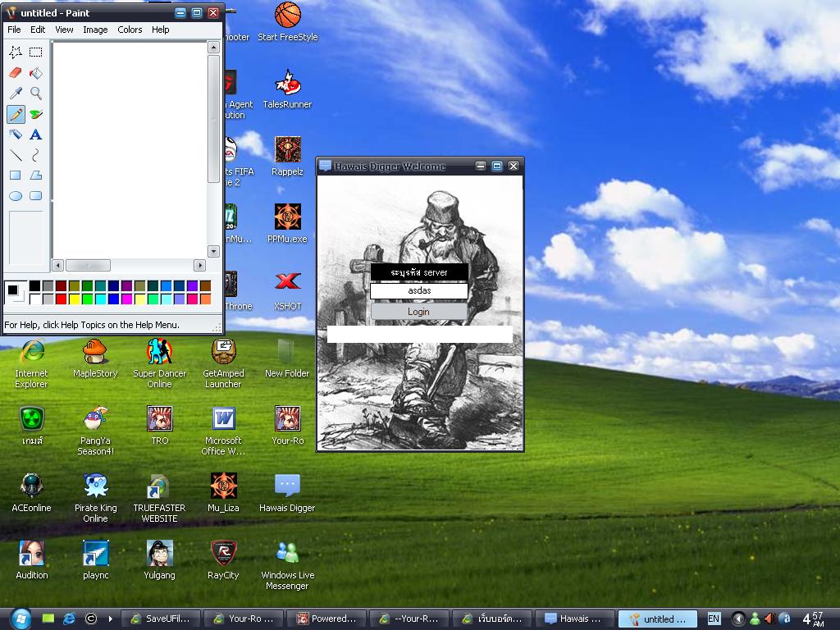This screenshot has width=840, height=630.
Task: Open the Edit menu in Paint
Action: (38, 30)
